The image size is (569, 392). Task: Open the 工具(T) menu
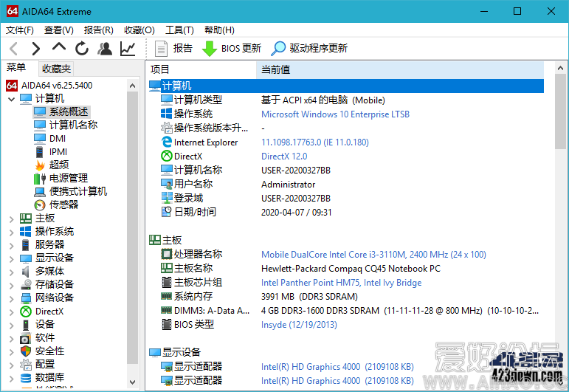tap(179, 30)
